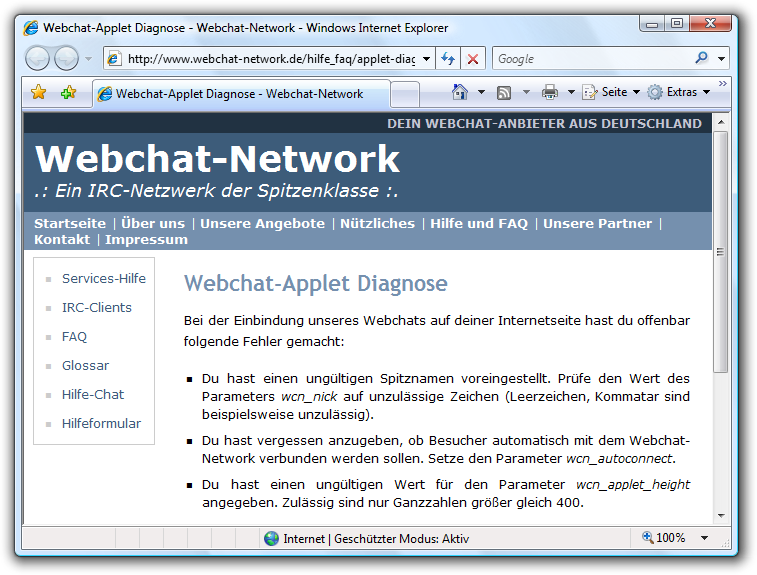Click the Webchat-Network site title
This screenshot has height=575, width=757.
pos(217,158)
